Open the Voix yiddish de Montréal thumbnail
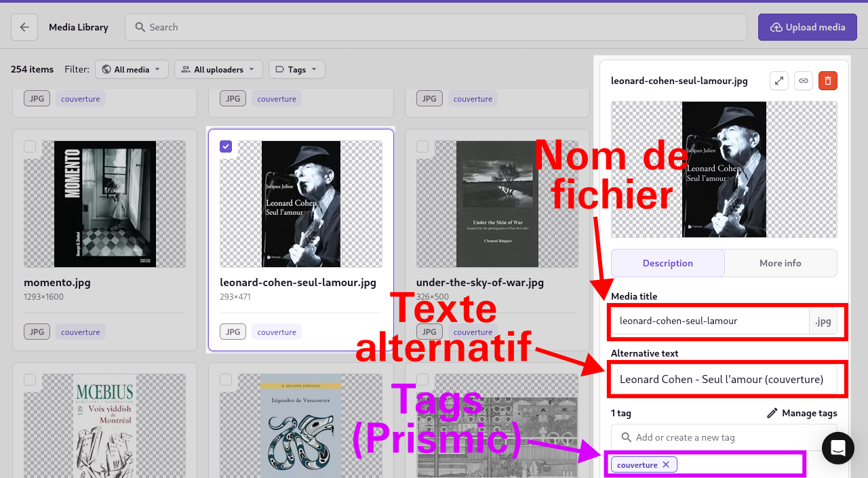This screenshot has height=478, width=868. click(x=105, y=426)
